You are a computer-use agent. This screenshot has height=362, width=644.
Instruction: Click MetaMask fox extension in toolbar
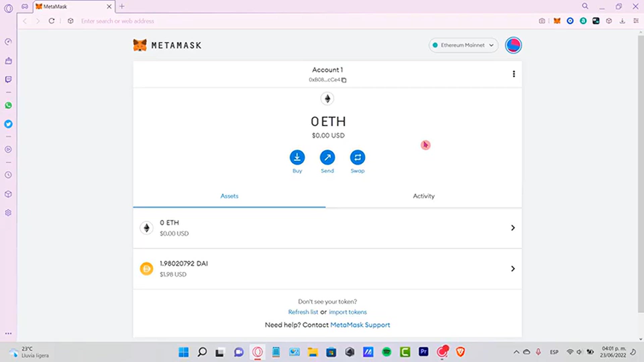point(557,21)
